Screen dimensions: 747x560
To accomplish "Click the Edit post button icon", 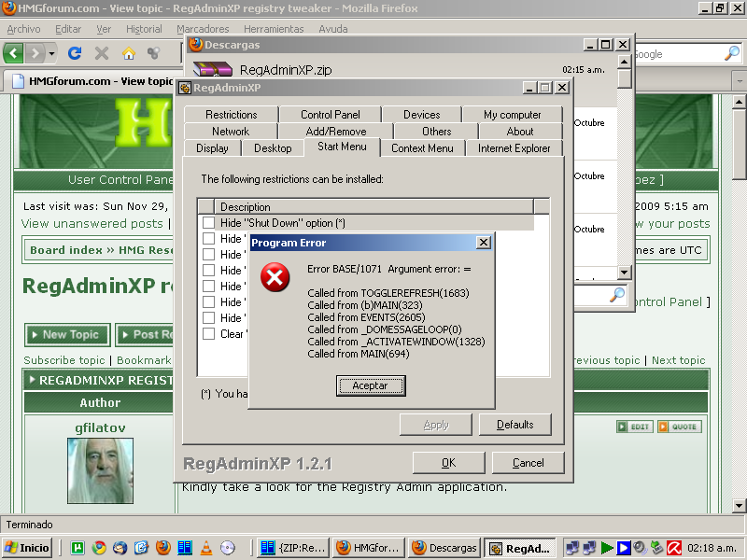I will (635, 427).
